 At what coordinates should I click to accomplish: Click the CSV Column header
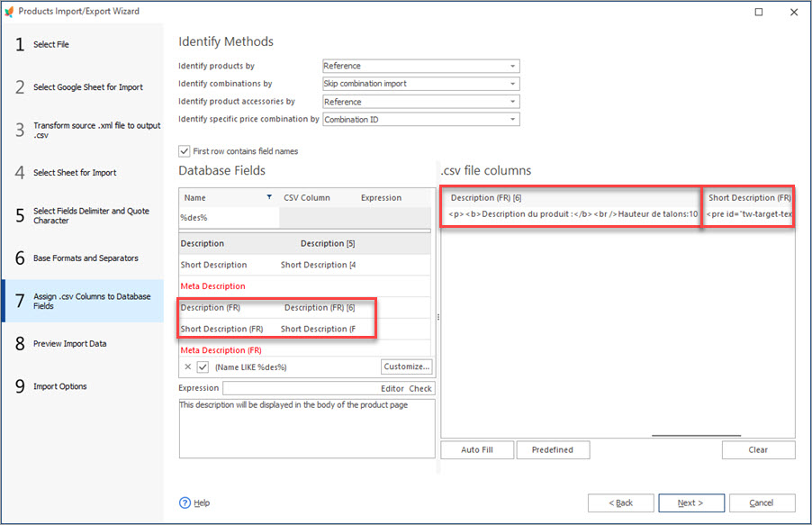tap(307, 198)
